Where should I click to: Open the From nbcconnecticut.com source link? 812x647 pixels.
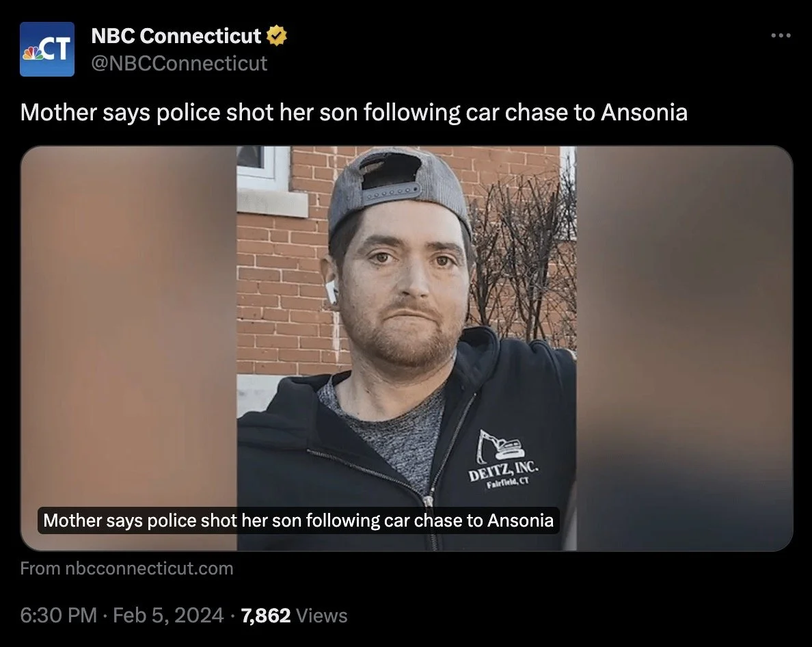tap(127, 568)
